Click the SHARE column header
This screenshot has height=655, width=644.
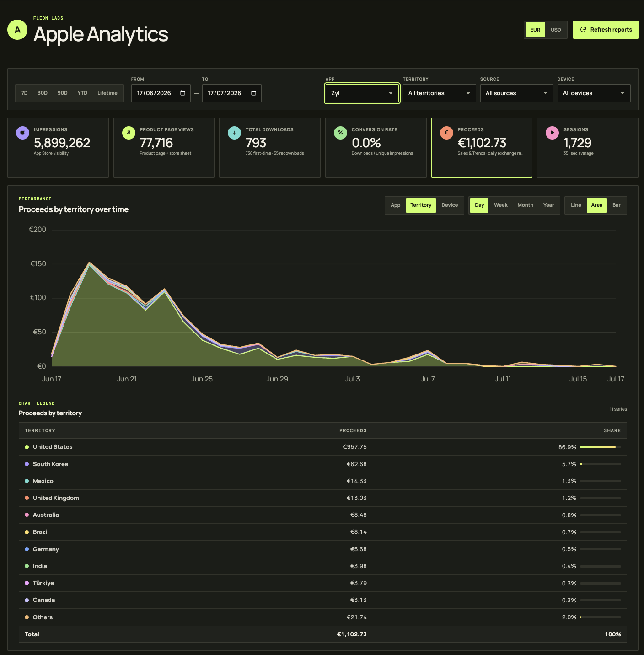tap(612, 430)
